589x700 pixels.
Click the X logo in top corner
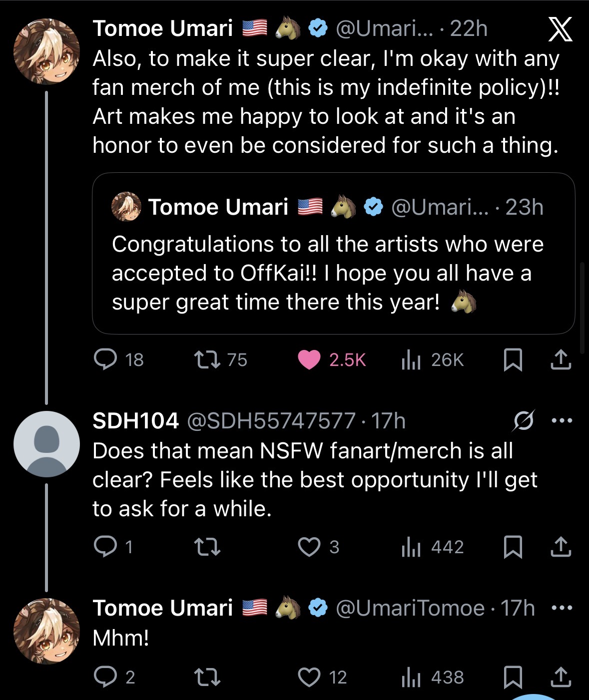[x=560, y=29]
